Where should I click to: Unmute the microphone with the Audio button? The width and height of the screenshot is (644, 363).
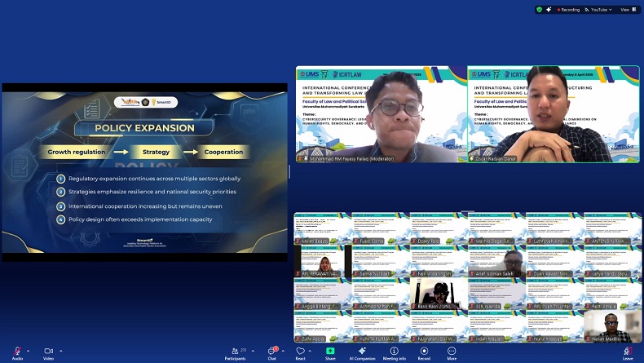(17, 352)
